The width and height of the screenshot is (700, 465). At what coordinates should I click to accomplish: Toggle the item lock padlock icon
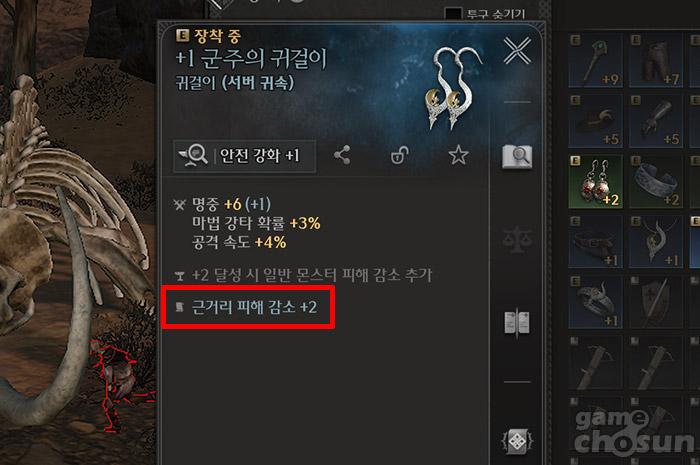point(400,155)
